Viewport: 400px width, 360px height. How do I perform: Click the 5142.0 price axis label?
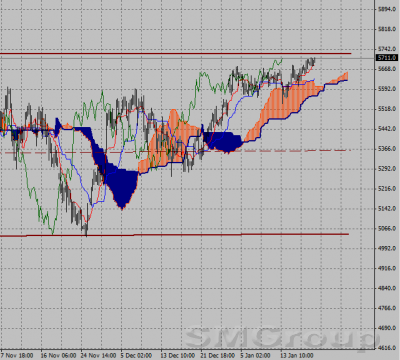387,209
